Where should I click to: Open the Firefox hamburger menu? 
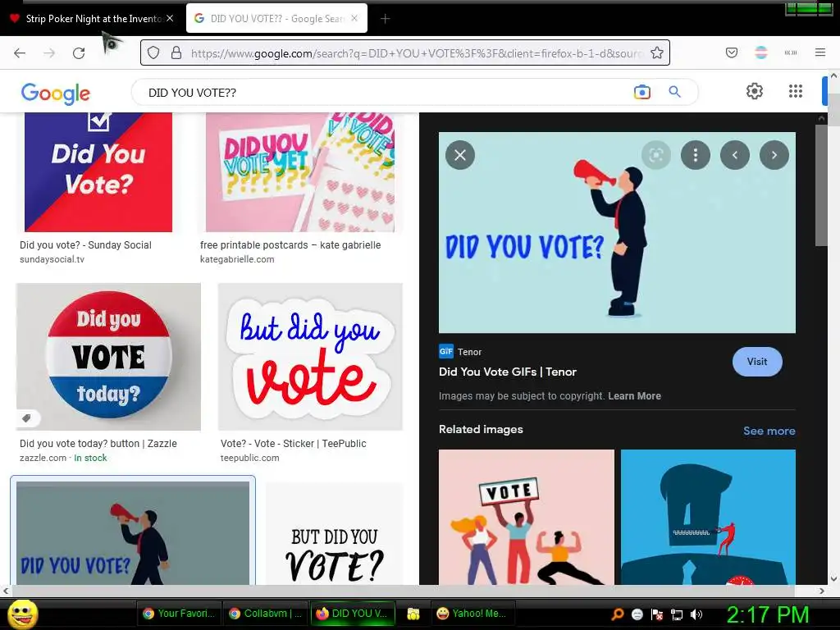coord(820,52)
